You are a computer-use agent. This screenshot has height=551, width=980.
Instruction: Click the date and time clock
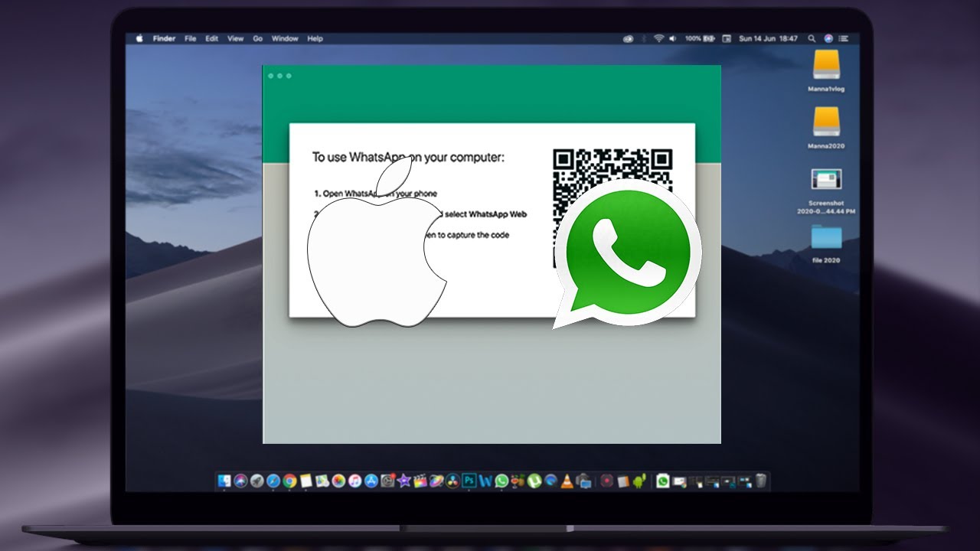(x=768, y=38)
